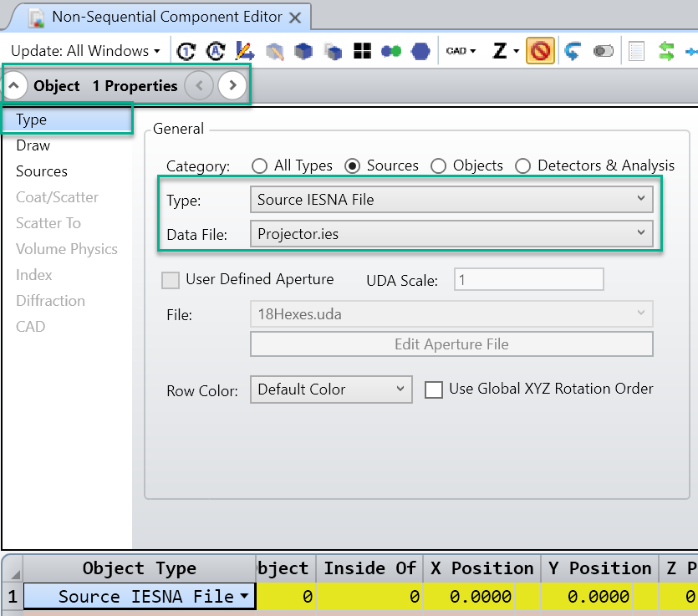Click the editor document icon on the tab
The height and width of the screenshot is (616, 698).
point(37,18)
